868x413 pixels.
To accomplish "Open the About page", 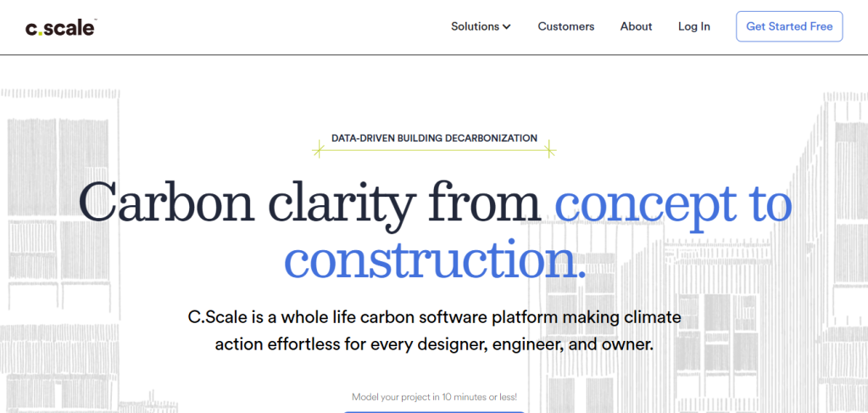I will [636, 26].
